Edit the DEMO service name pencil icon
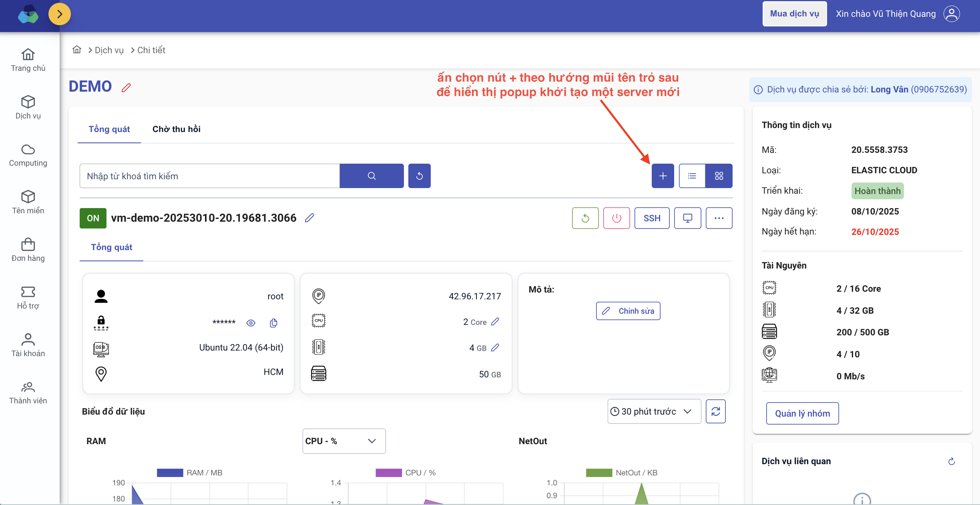Viewport: 980px width, 505px height. (126, 88)
